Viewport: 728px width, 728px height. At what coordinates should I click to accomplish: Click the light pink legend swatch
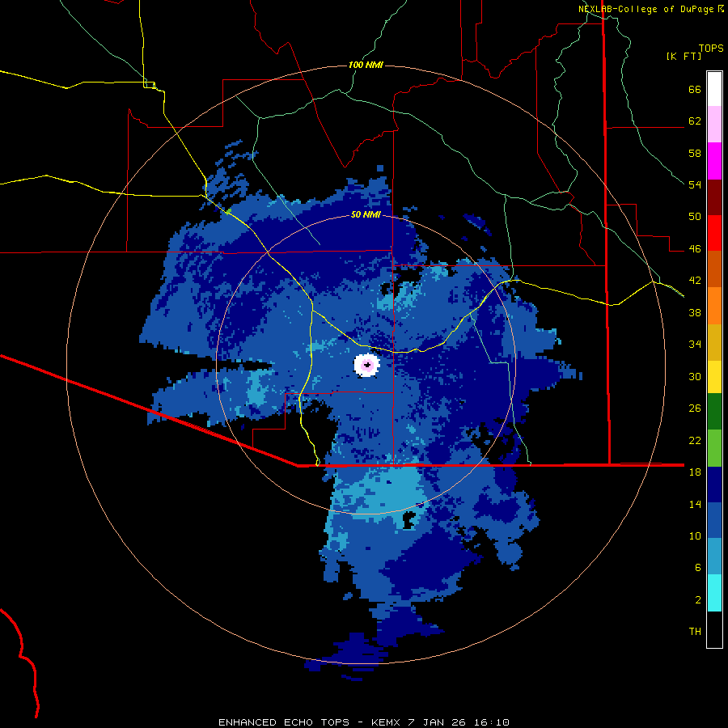click(x=714, y=125)
